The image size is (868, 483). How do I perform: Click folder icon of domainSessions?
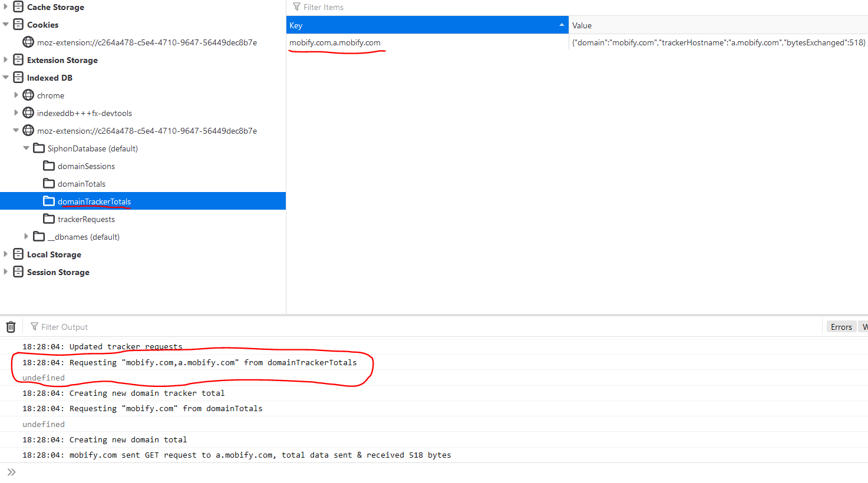[x=49, y=166]
